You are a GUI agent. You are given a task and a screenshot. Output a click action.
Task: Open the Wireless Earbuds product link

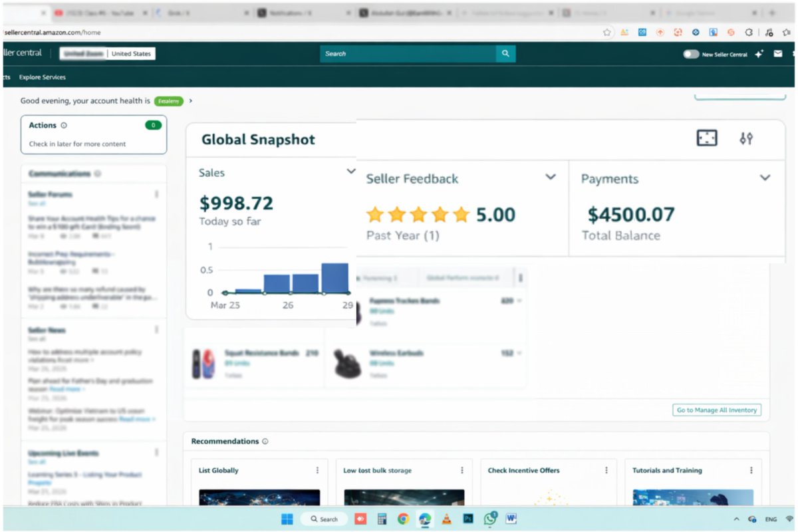(396, 353)
